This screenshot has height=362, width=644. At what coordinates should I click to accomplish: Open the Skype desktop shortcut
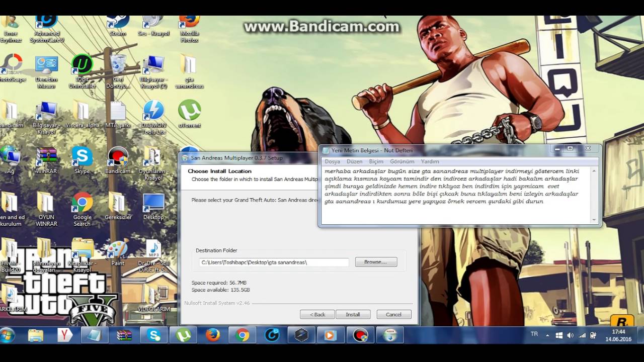click(x=82, y=160)
